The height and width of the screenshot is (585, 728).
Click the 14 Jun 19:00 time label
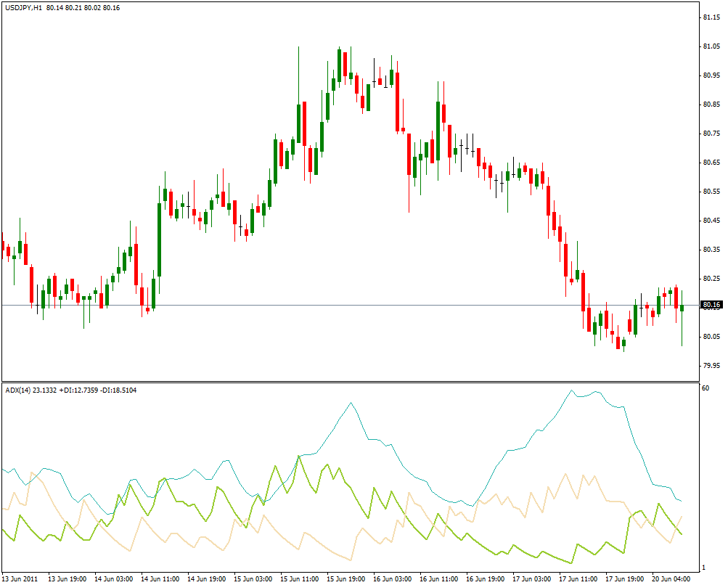[x=207, y=579]
